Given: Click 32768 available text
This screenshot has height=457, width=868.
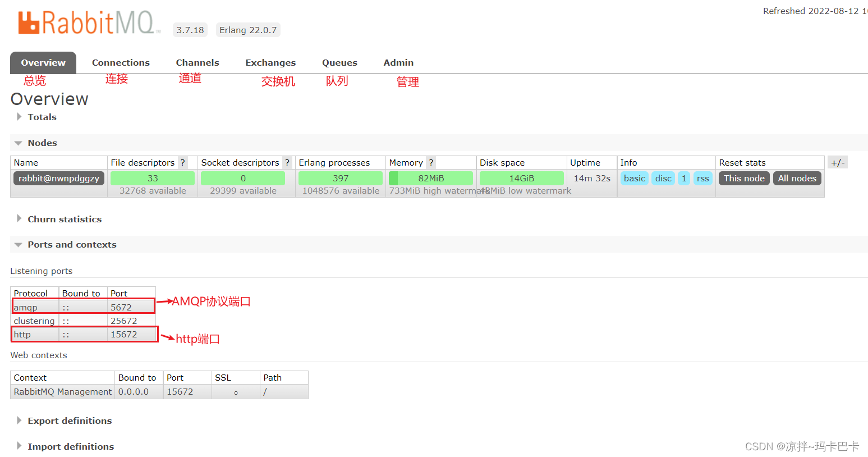Looking at the screenshot, I should pos(153,191).
